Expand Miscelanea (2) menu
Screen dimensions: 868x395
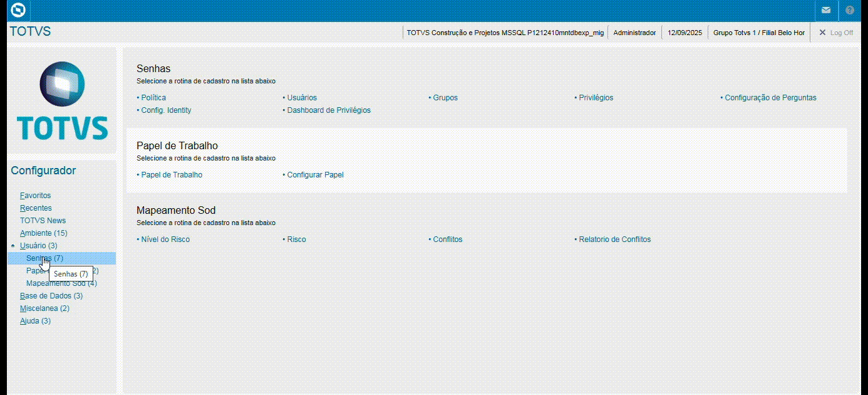(44, 308)
